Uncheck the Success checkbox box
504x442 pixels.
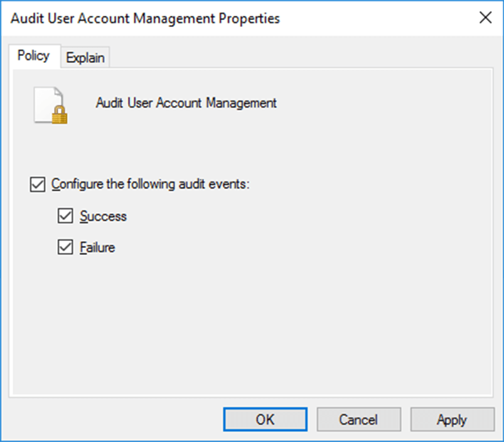pos(65,216)
